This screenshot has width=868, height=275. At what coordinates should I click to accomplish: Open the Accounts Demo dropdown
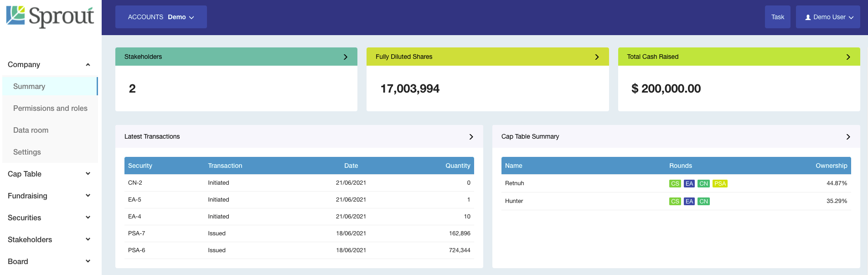click(161, 17)
